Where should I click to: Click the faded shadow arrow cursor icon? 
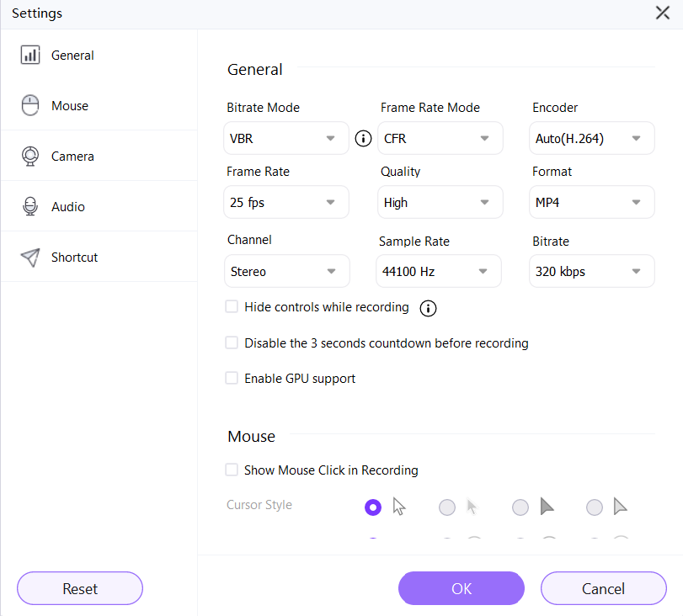[472, 507]
